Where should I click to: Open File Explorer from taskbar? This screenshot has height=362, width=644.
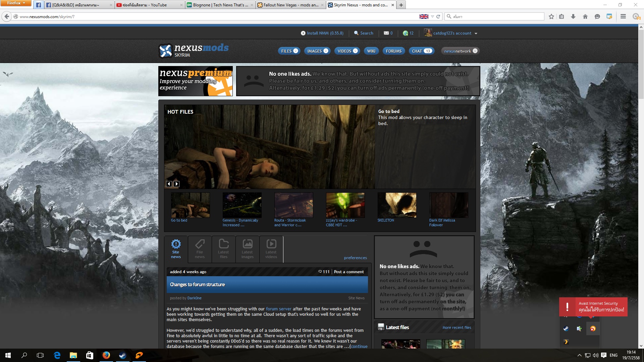[x=73, y=355]
